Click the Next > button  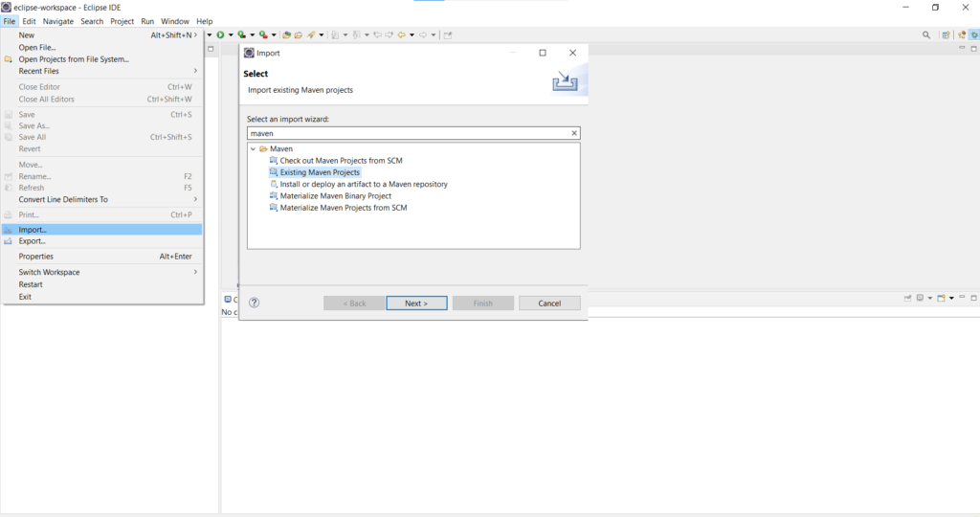click(x=417, y=303)
